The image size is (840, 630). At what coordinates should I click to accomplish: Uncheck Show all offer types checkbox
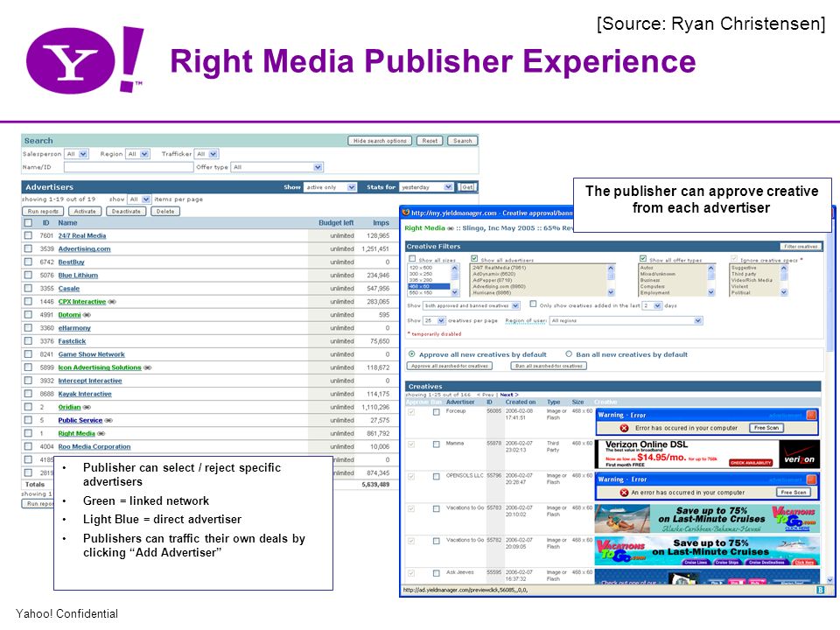[643, 259]
